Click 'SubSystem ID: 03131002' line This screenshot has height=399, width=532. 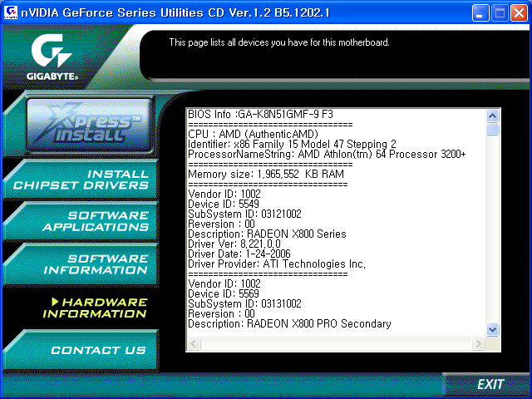(x=244, y=303)
